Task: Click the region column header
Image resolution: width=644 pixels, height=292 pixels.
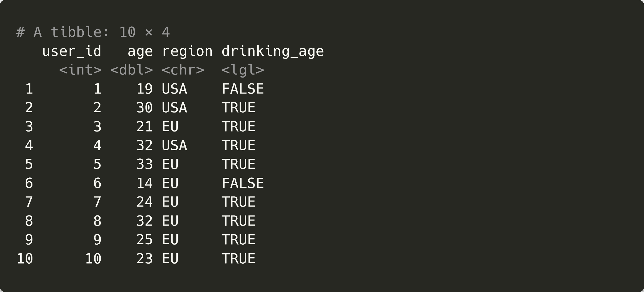Action: (187, 51)
